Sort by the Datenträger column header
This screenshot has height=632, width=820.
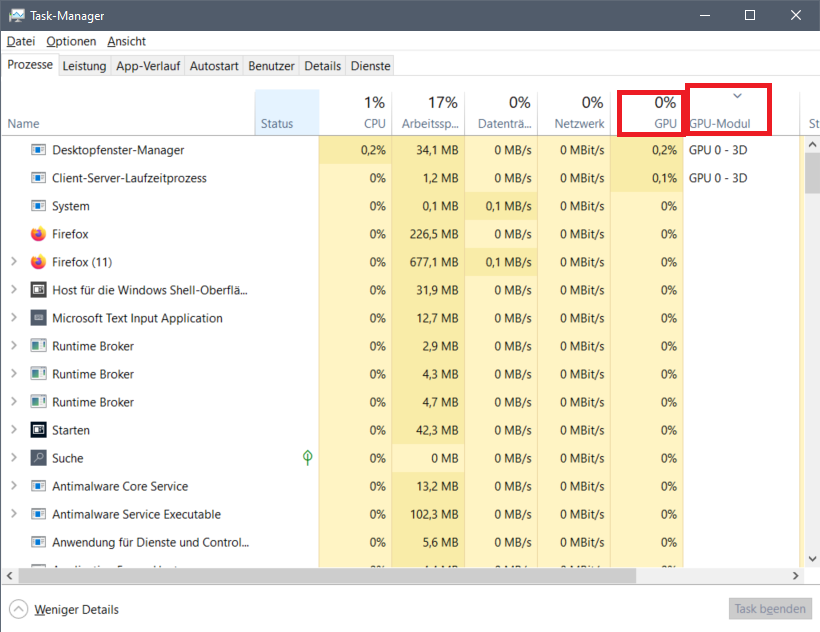501,112
